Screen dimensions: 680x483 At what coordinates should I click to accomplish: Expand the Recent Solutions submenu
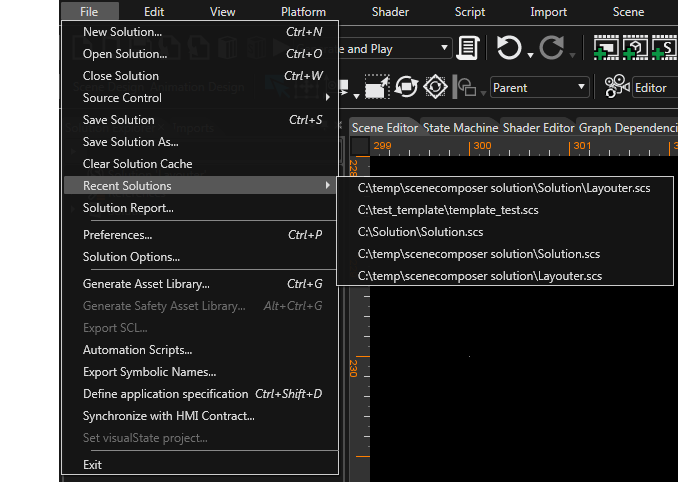point(201,186)
